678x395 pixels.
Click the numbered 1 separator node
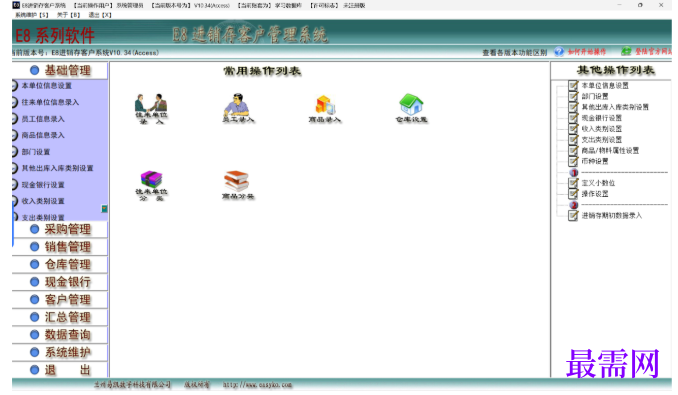point(574,172)
